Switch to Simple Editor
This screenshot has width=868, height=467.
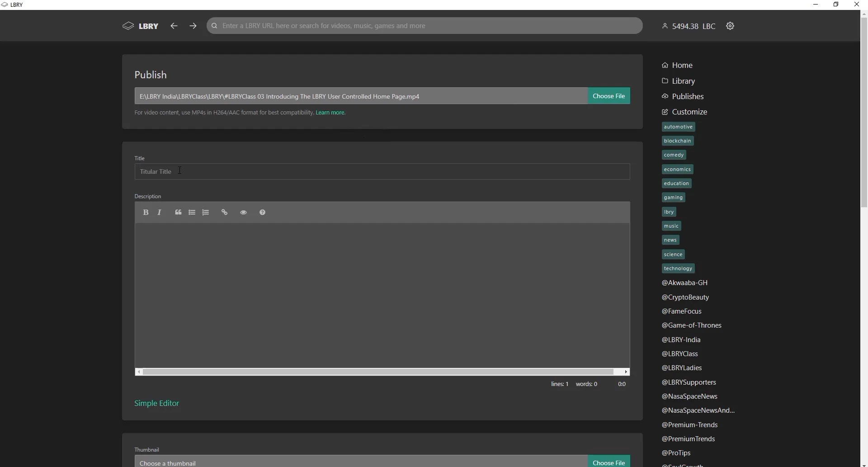click(157, 403)
